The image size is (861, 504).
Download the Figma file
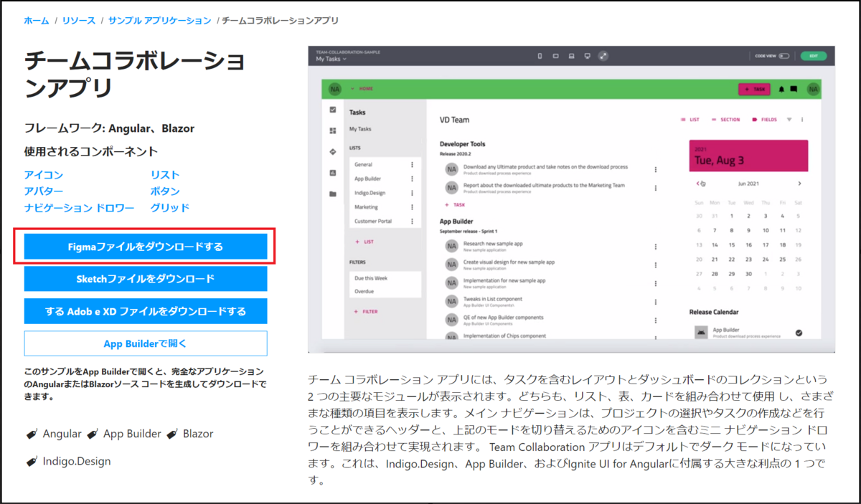[146, 247]
